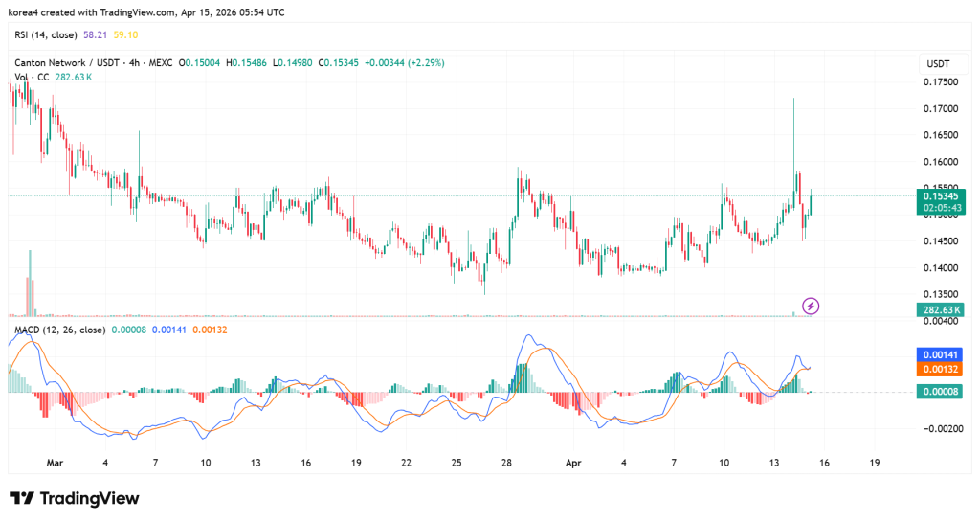The image size is (980, 523).
Task: Click the green volume axis label 282.63K
Action: pos(941,309)
